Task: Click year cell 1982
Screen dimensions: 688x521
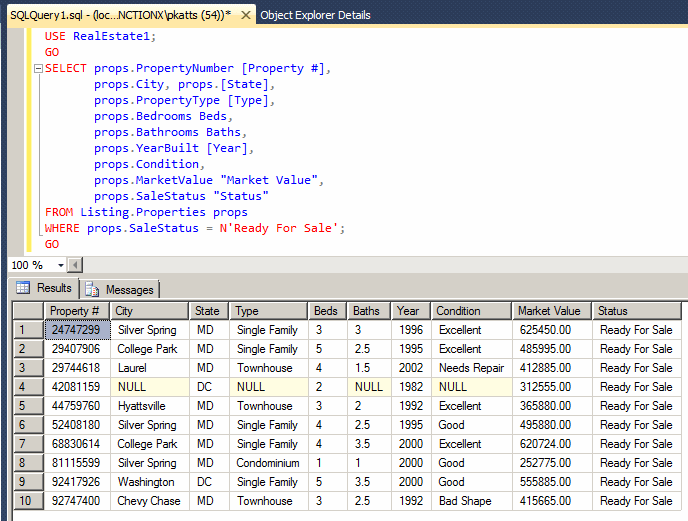Action: [411, 387]
